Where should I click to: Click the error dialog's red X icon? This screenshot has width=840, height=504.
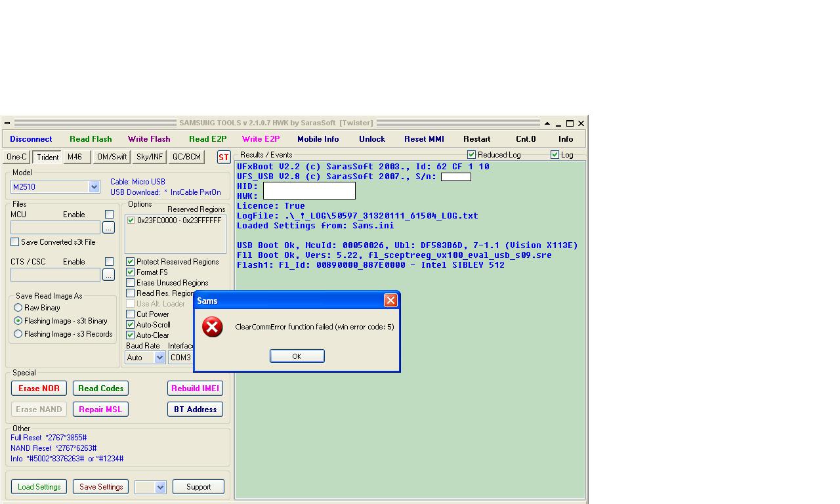(x=213, y=327)
